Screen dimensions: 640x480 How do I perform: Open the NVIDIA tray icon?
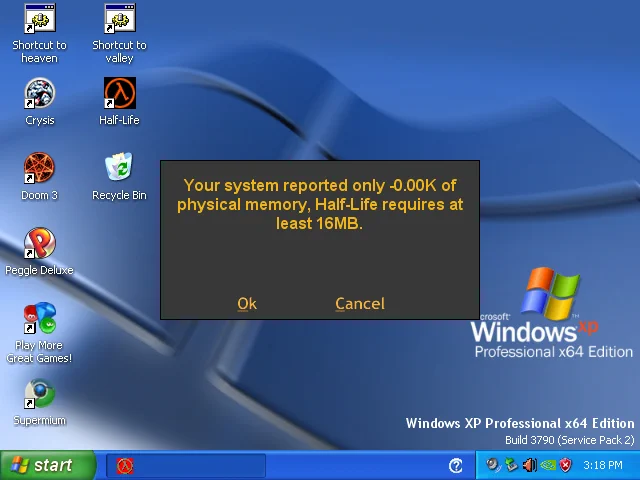(548, 465)
